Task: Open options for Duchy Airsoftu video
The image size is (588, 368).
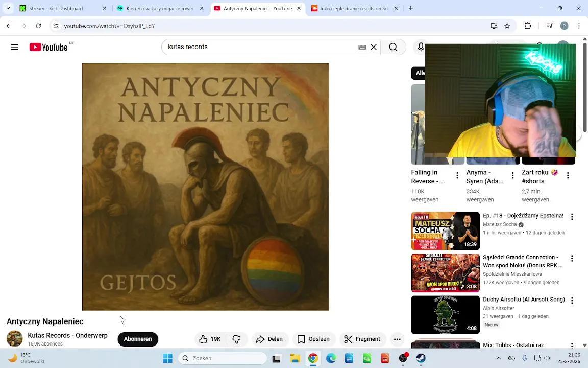Action: click(572, 301)
